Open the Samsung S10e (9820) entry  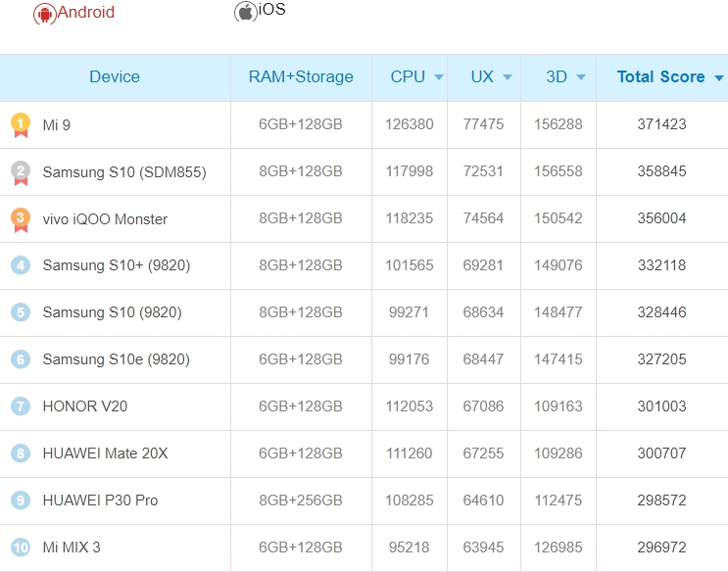click(x=116, y=358)
